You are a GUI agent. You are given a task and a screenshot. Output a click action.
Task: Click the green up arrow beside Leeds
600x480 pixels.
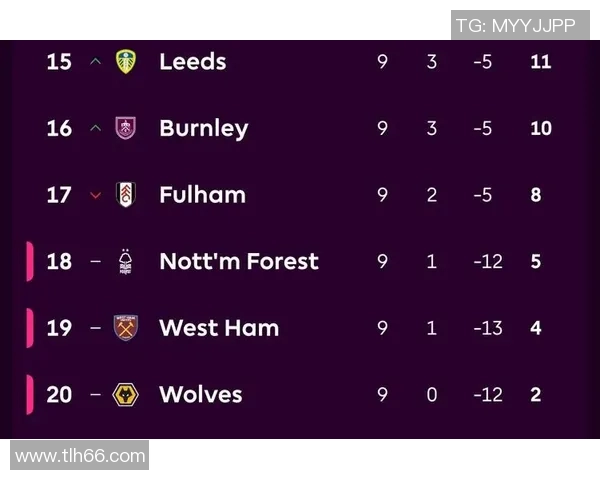pos(96,61)
